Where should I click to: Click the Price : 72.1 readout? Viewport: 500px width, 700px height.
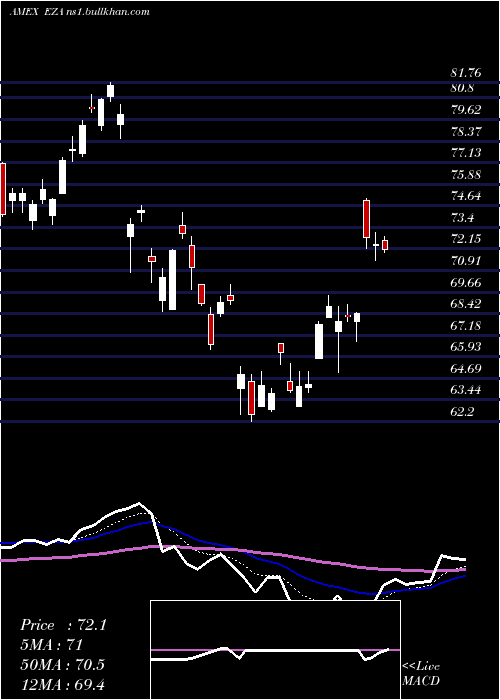coord(63,625)
